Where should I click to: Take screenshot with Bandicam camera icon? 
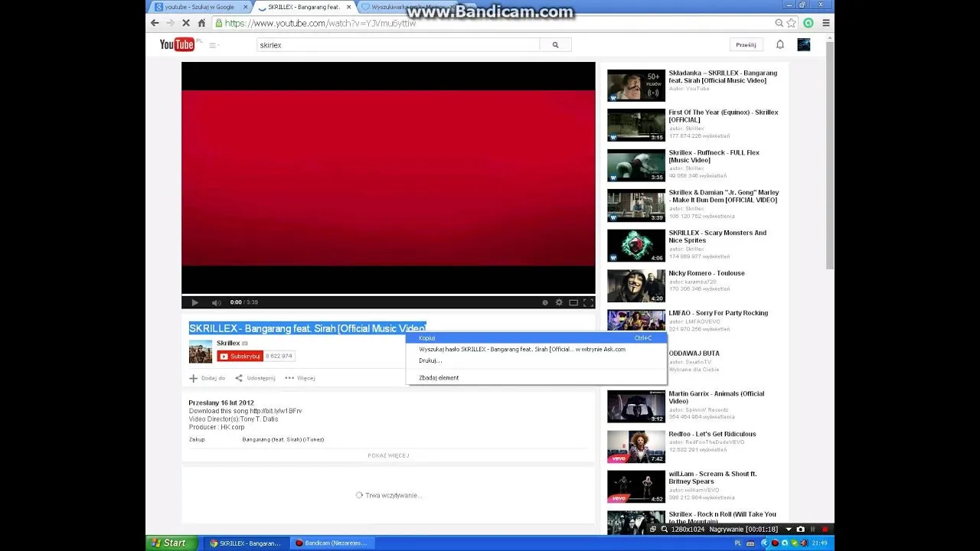tap(801, 529)
